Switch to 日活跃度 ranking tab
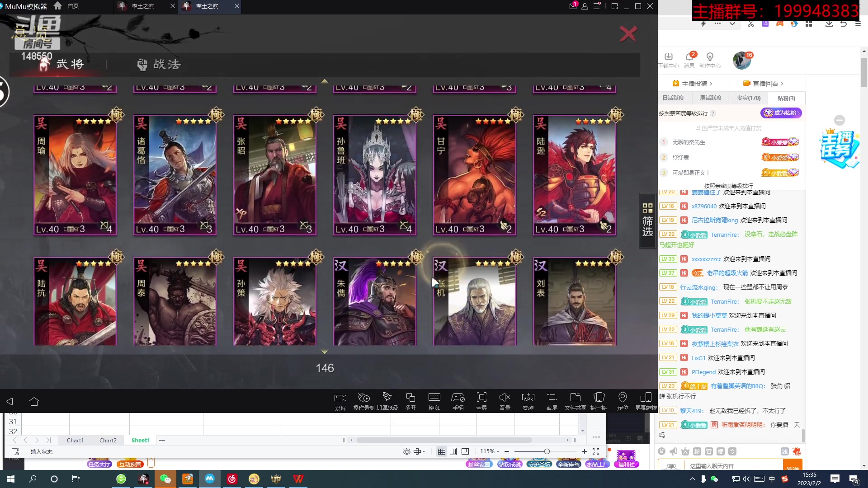This screenshot has width=868, height=488. coord(673,98)
